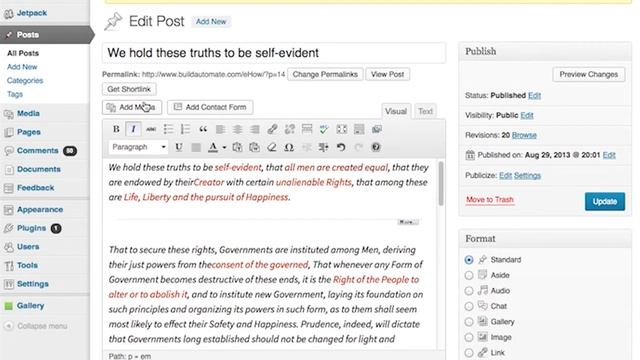
Task: Toggle italic formatting button
Action: click(133, 129)
